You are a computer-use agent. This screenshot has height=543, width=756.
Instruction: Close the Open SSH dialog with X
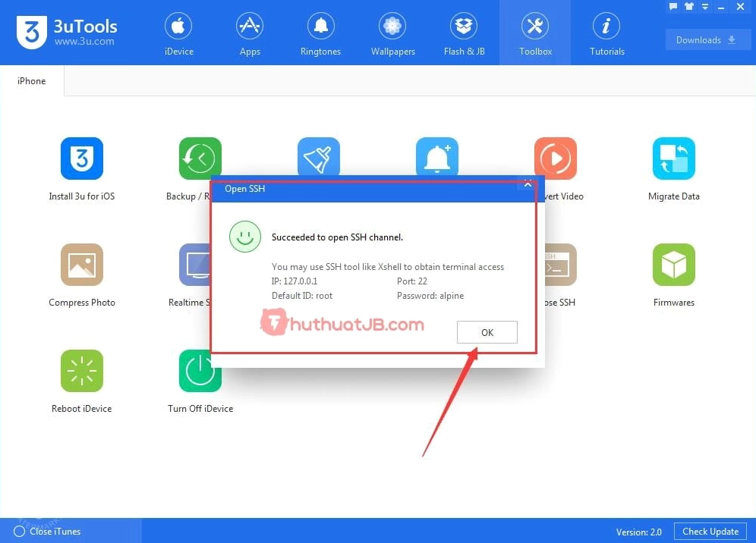[528, 184]
